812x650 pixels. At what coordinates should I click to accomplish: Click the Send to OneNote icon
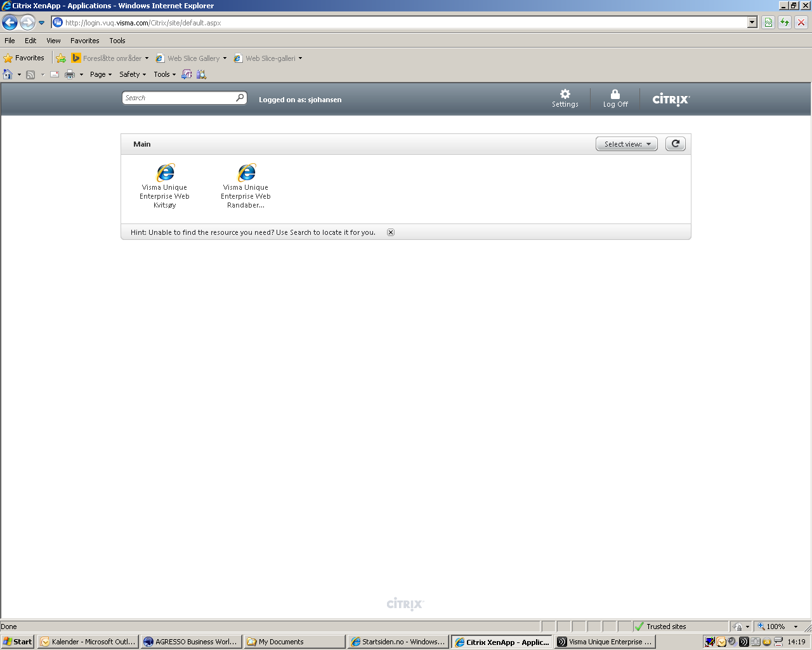point(187,74)
